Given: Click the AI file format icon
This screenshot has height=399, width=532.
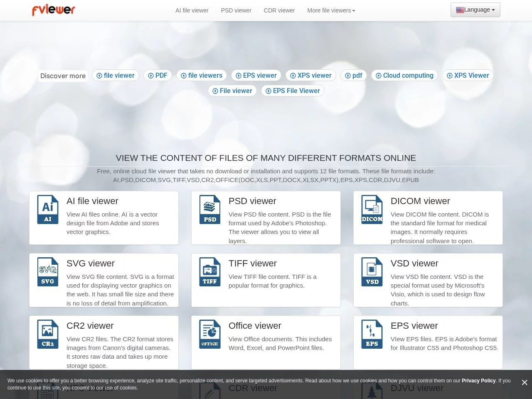Looking at the screenshot, I should pos(48,209).
